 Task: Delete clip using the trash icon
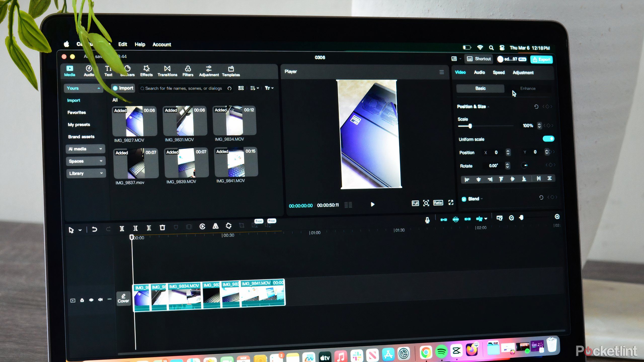[x=163, y=228]
